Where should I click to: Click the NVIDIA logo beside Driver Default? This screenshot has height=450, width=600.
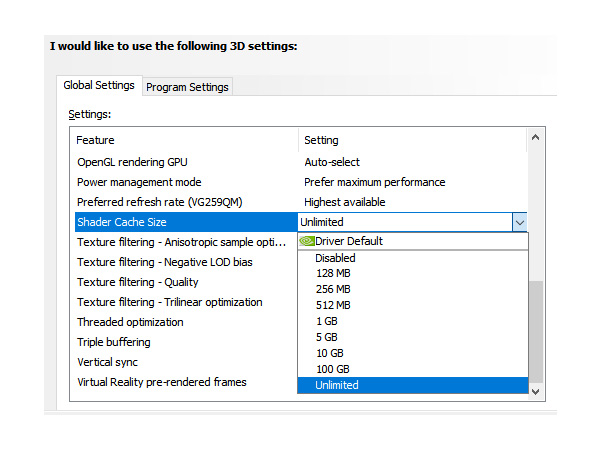click(x=307, y=241)
